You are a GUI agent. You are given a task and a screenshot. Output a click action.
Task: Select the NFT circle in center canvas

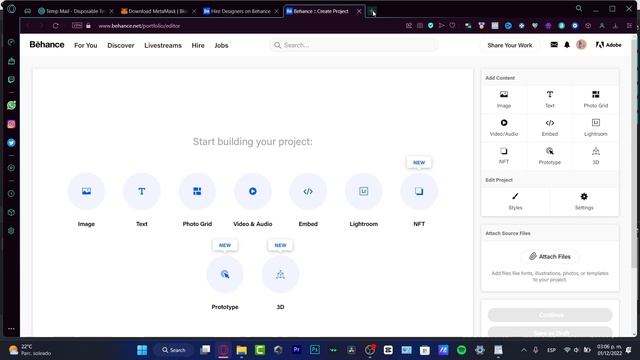click(x=419, y=191)
